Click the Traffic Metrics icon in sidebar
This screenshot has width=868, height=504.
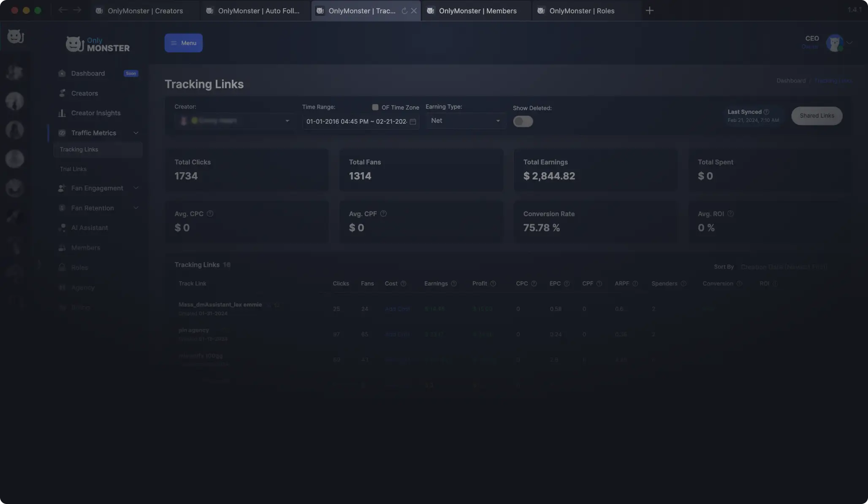pyautogui.click(x=62, y=133)
